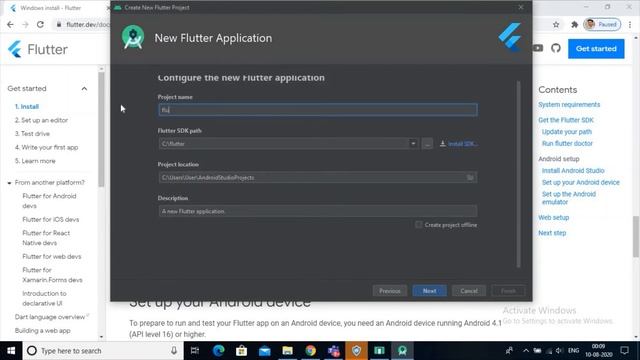Click the download icon beside Install SDK

442,143
